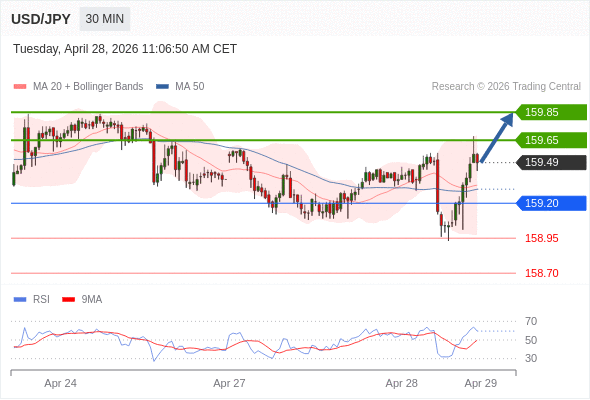Click the Apr 28 date axis label
590x400 pixels.
[401, 383]
